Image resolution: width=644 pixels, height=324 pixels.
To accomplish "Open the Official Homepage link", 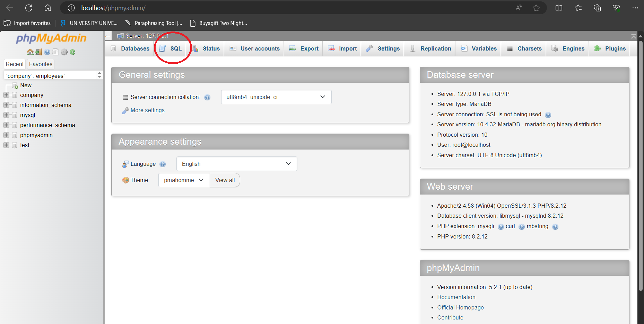I will [460, 307].
